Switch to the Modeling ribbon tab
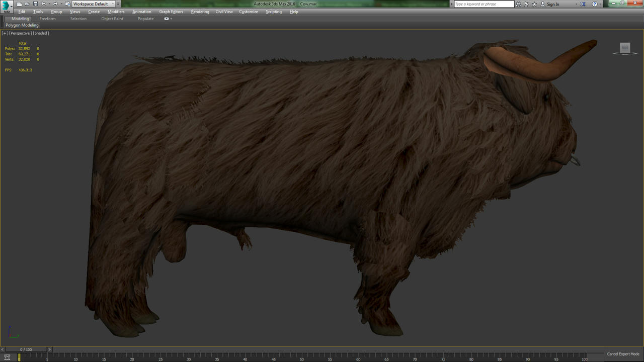The image size is (644, 362). point(20,19)
